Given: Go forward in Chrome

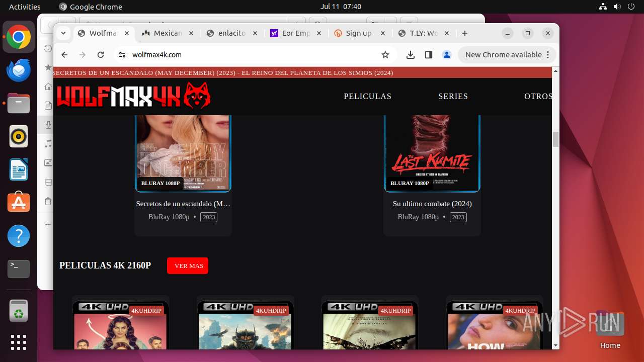Looking at the screenshot, I should pyautogui.click(x=83, y=55).
